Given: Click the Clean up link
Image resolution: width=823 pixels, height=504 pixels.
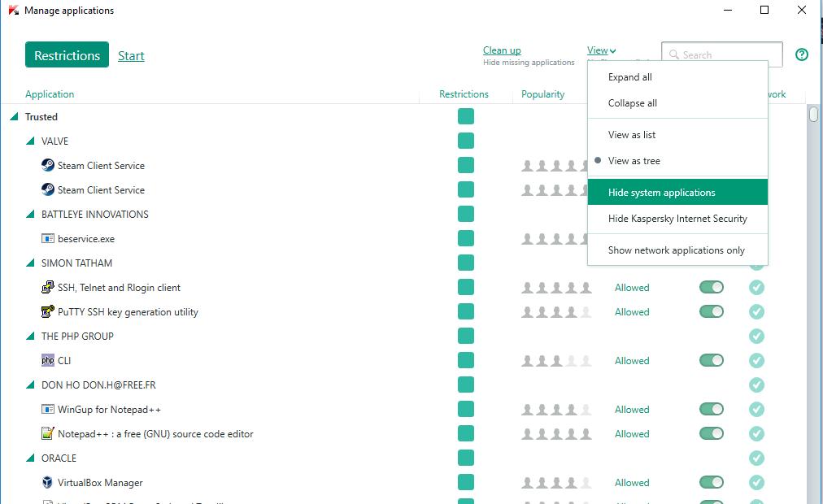Looking at the screenshot, I should coord(502,50).
